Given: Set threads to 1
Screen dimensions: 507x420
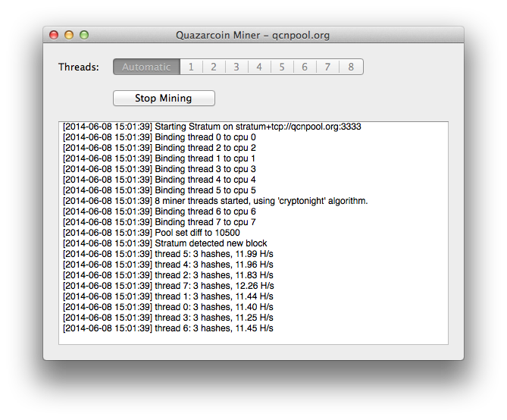Looking at the screenshot, I should (191, 67).
